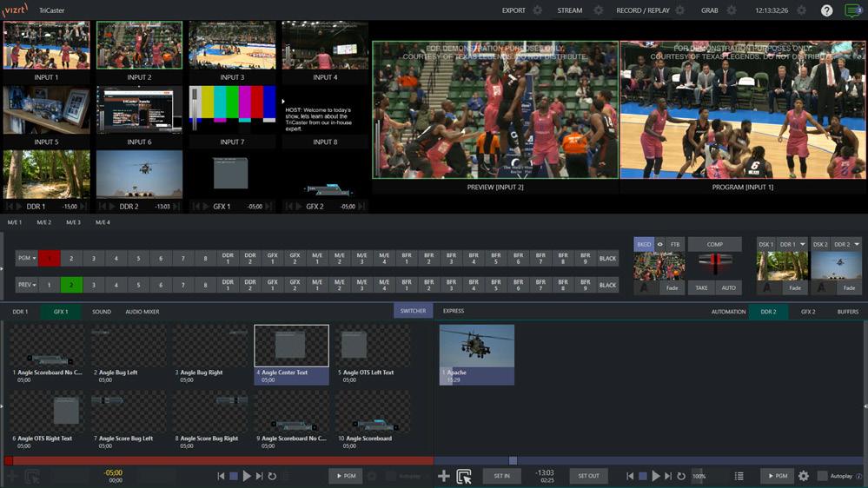Open the Stream settings gear
The image size is (868, 488).
(x=598, y=10)
